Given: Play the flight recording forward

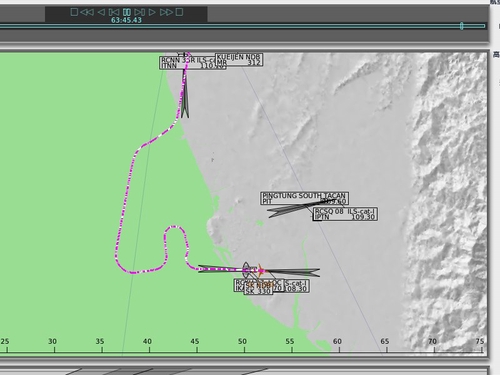Looking at the screenshot, I should click(x=152, y=12).
